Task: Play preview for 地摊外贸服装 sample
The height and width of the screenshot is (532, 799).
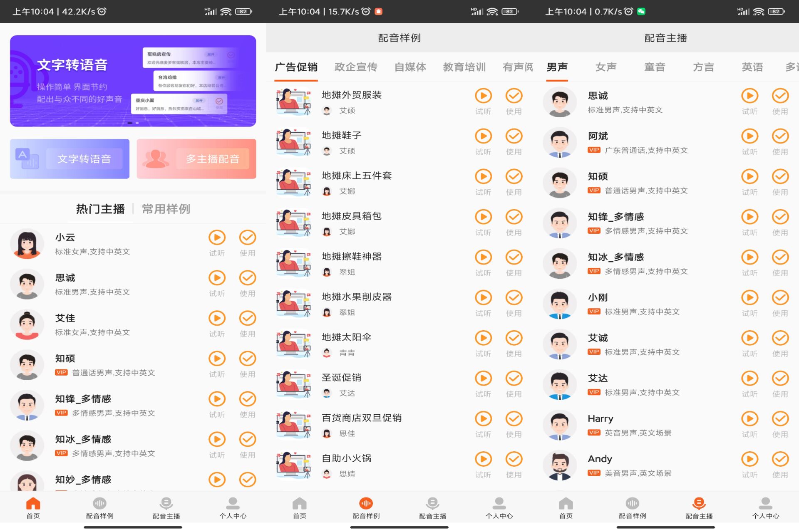Action: tap(483, 96)
